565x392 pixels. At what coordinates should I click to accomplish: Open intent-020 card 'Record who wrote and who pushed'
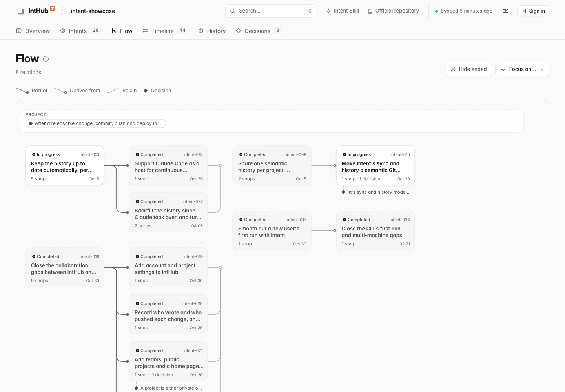click(168, 314)
